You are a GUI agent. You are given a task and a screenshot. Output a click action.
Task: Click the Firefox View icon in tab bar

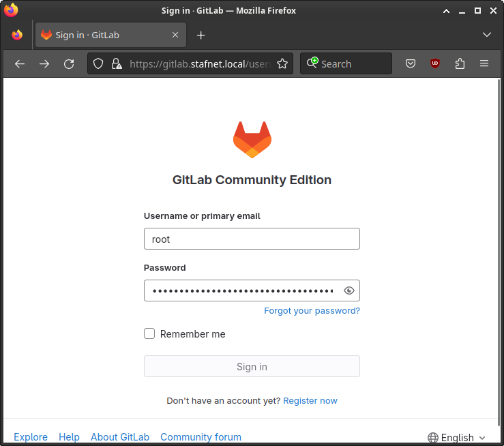coord(17,35)
